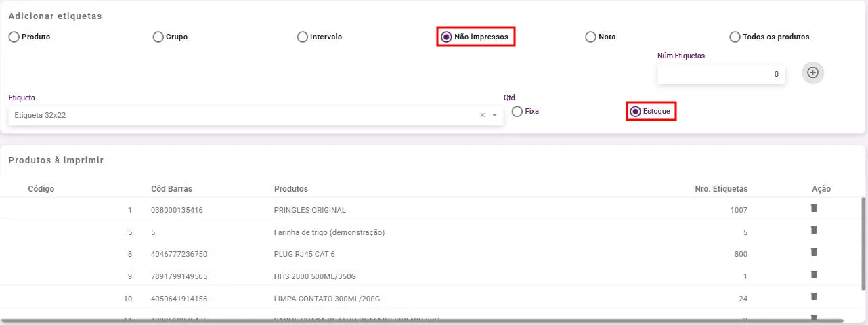Click the horizontal scrollbar below the table
This screenshot has width=868, height=325.
click(x=422, y=321)
